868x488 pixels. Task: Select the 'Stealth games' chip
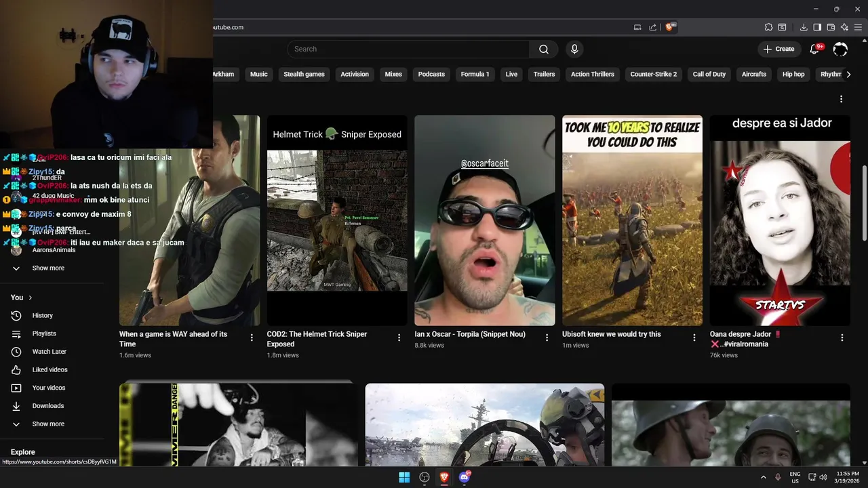(304, 75)
